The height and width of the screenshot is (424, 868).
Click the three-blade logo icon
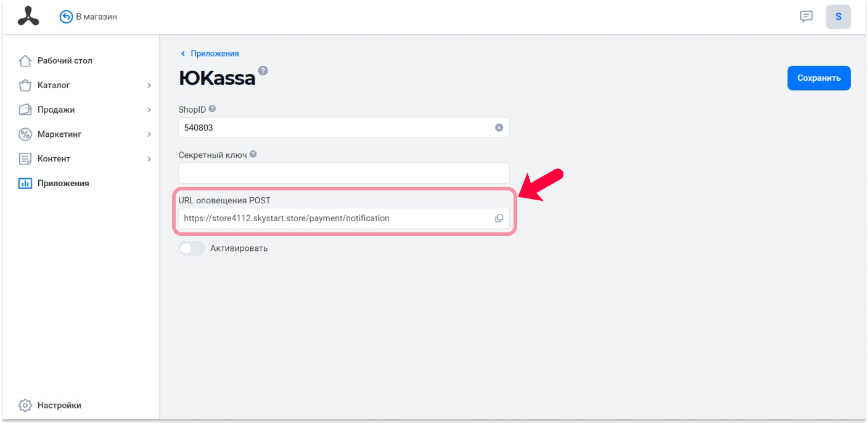coord(28,17)
